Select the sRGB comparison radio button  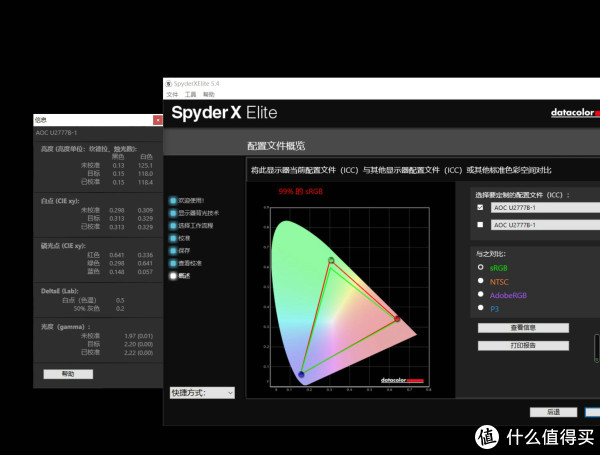(x=481, y=267)
